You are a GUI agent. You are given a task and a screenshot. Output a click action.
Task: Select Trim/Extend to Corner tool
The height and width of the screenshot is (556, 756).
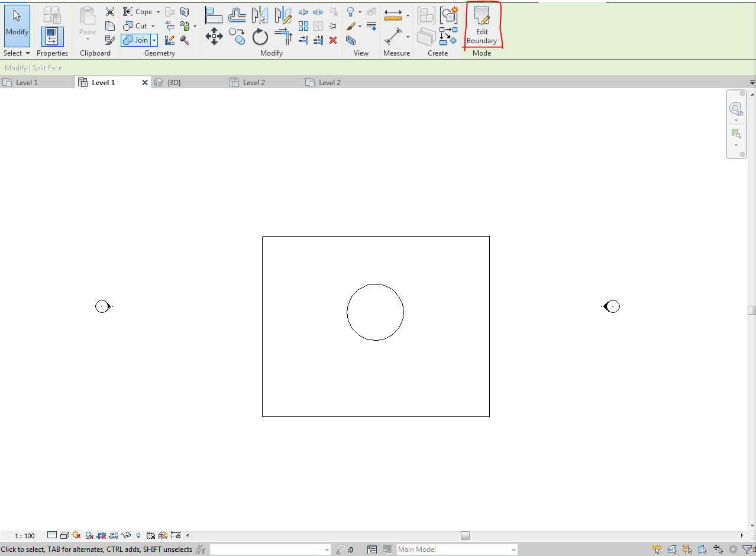283,37
